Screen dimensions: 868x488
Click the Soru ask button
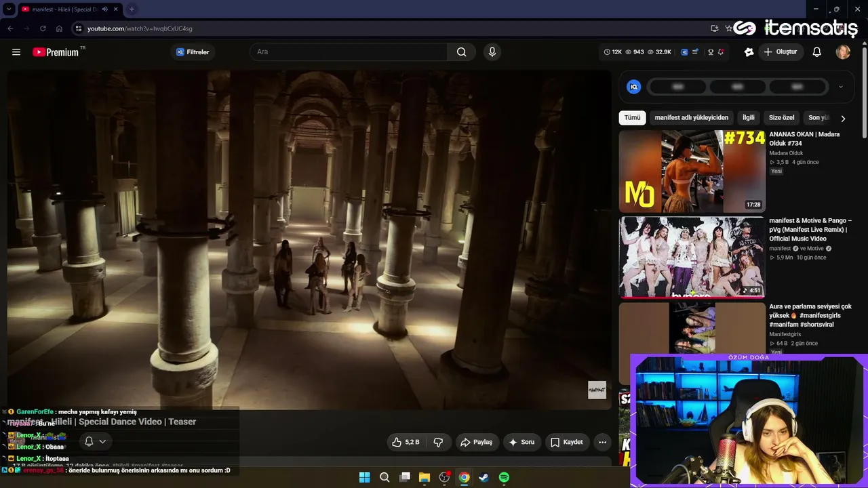pos(521,442)
